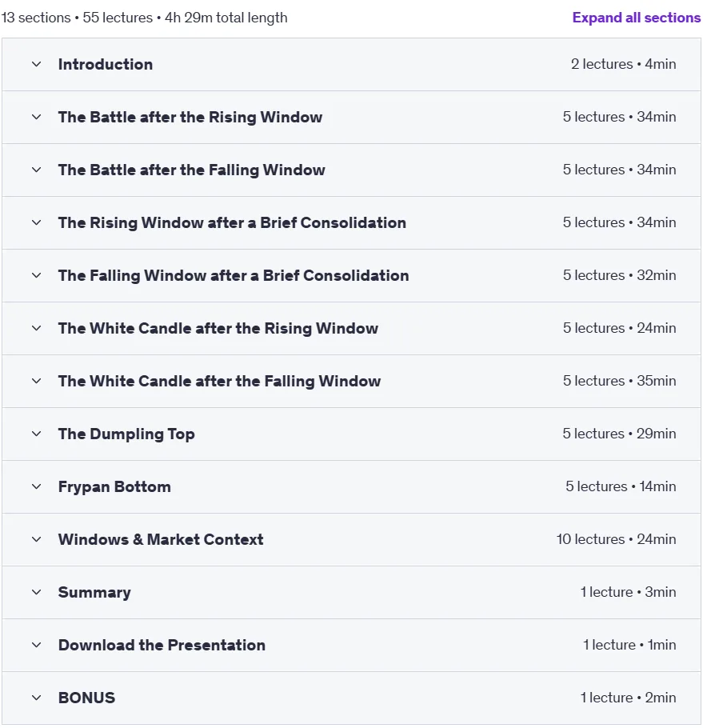Image resolution: width=703 pixels, height=728 pixels.
Task: Expand The Battle after the Rising Window chevron
Action: (x=36, y=117)
